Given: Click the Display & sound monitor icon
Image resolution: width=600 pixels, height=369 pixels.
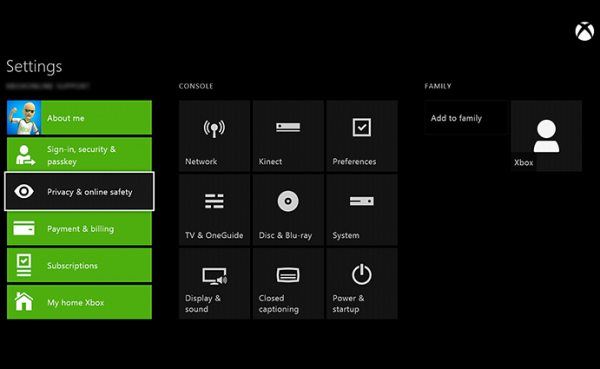Looking at the screenshot, I should [214, 276].
